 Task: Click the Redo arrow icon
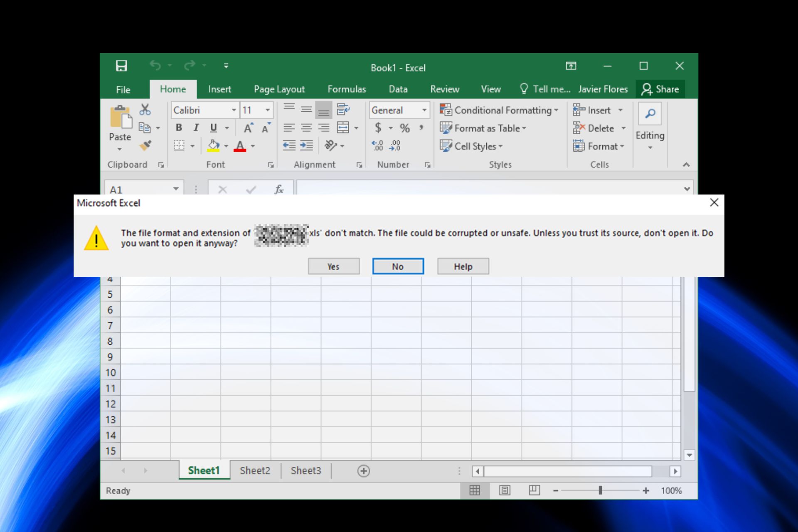point(190,66)
